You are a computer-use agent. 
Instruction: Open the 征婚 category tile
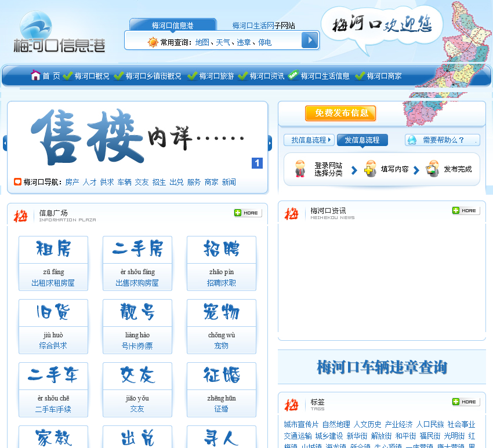coord(222,389)
